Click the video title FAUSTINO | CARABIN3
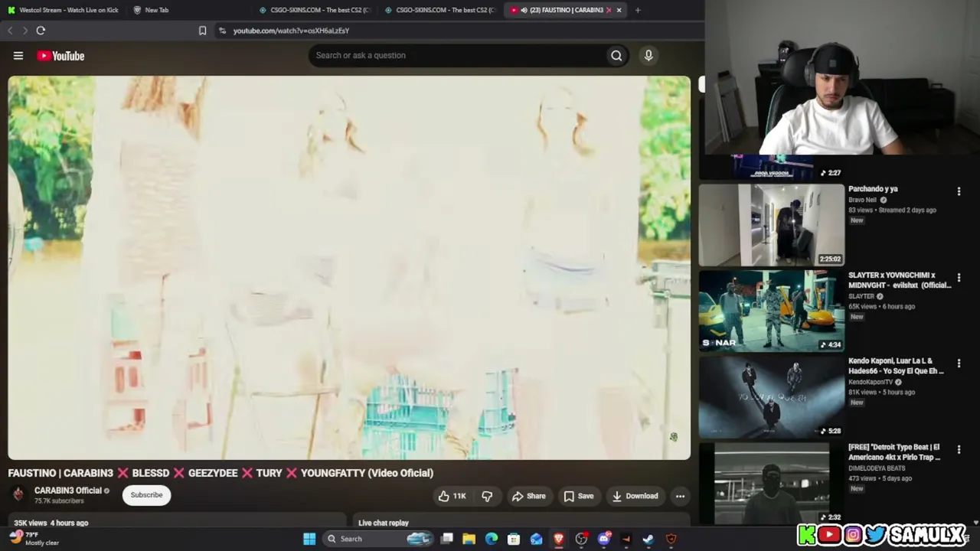The width and height of the screenshot is (980, 551). [x=220, y=473]
